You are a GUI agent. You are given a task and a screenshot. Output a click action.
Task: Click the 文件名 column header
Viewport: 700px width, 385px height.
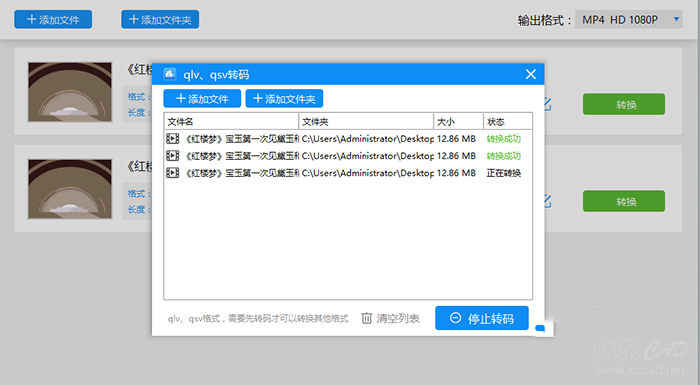(231, 121)
